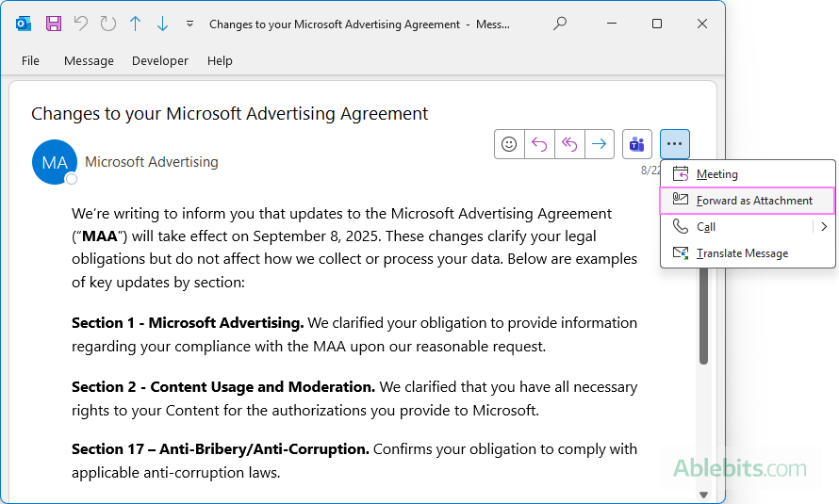839x504 pixels.
Task: Go to next item with down arrow
Action: [x=163, y=24]
